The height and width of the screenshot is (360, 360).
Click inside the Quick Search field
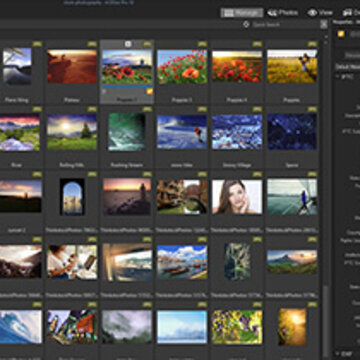pos(285,24)
